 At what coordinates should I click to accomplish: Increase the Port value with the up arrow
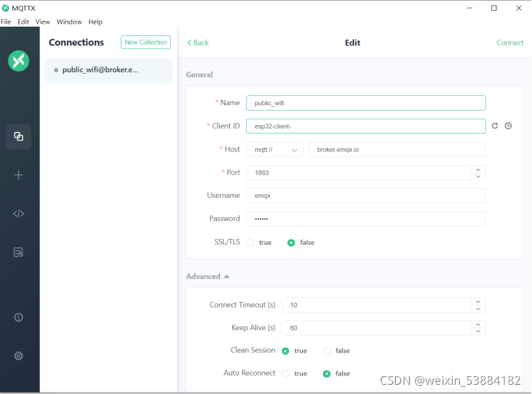point(478,170)
